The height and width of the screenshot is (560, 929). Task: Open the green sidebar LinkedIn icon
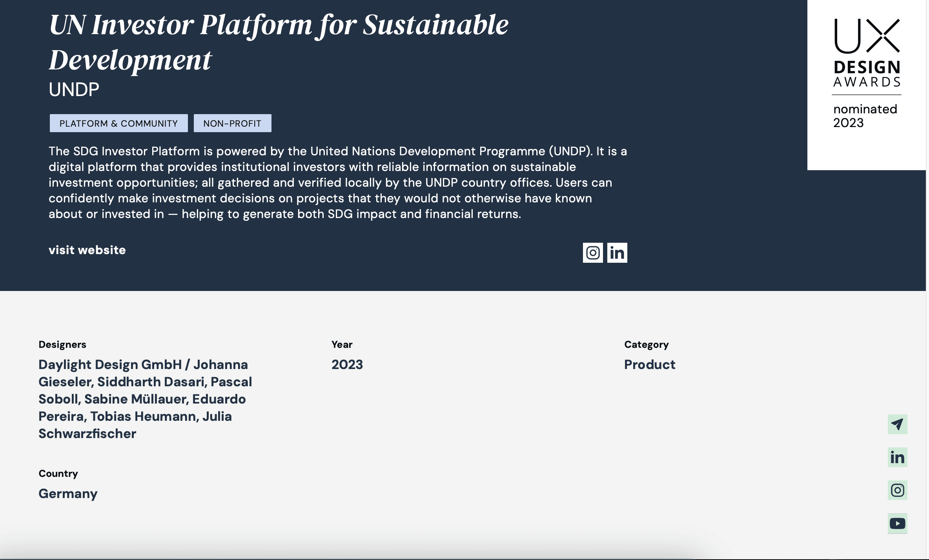[897, 457]
